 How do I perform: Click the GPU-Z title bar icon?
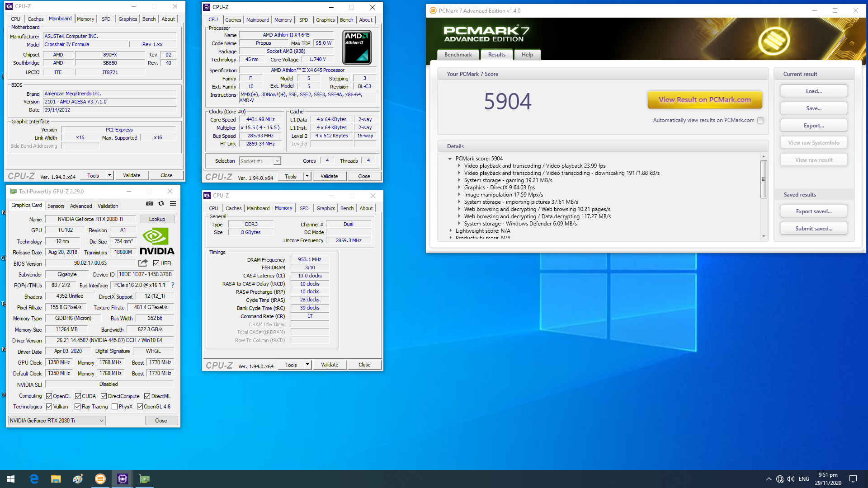tap(13, 192)
